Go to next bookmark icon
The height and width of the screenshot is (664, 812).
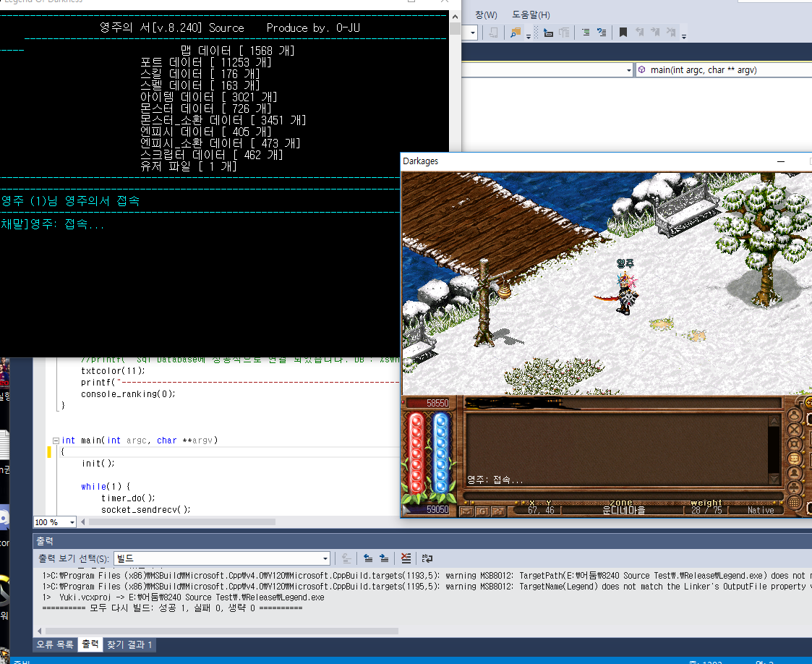(x=655, y=33)
